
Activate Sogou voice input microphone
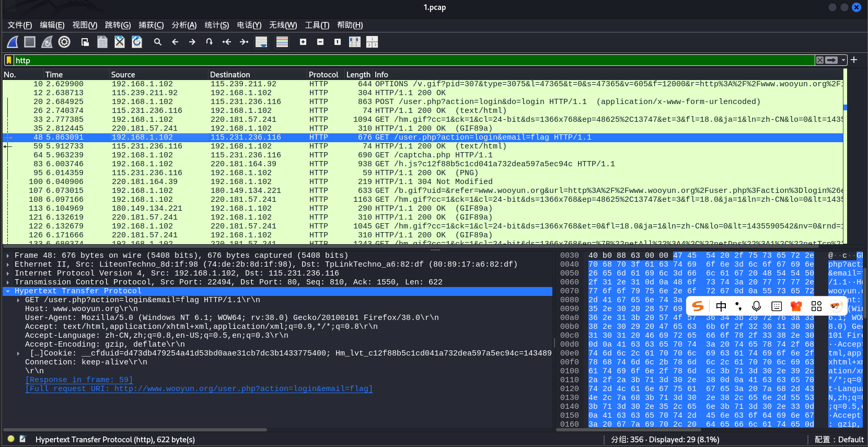756,306
